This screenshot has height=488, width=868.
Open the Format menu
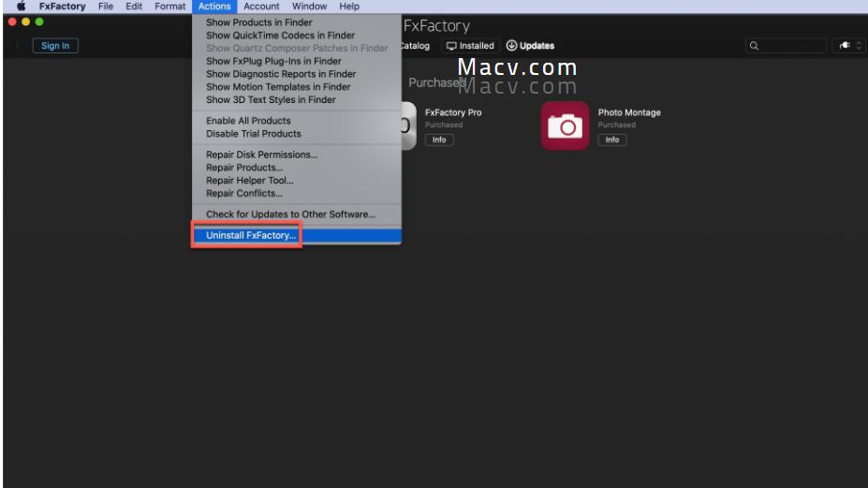pos(169,7)
